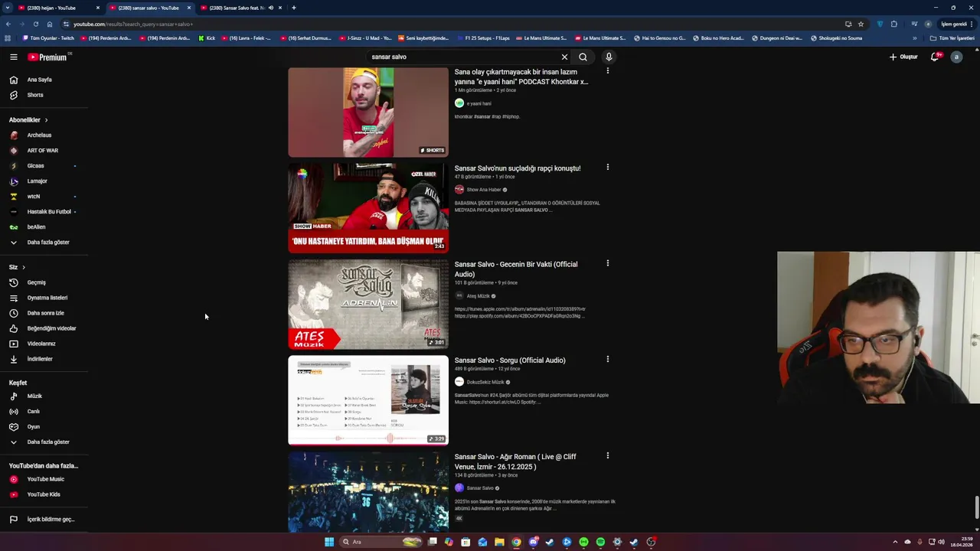The width and height of the screenshot is (980, 551).
Task: Bookmark this page with the star icon
Action: pos(861,24)
